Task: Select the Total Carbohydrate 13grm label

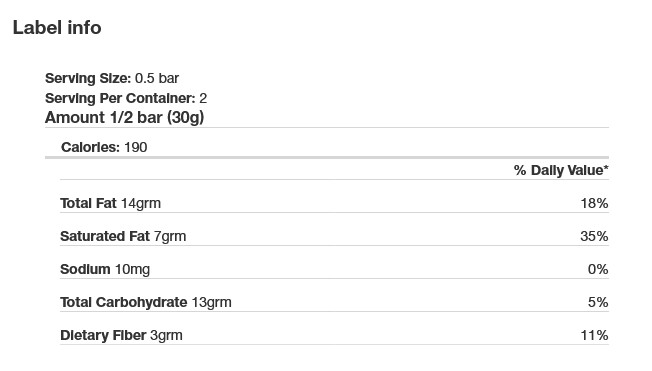Action: (146, 302)
